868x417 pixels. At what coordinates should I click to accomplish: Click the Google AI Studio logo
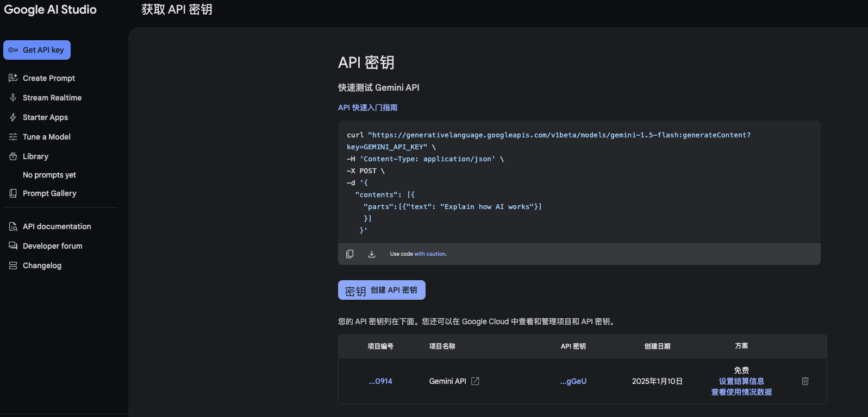(51, 10)
